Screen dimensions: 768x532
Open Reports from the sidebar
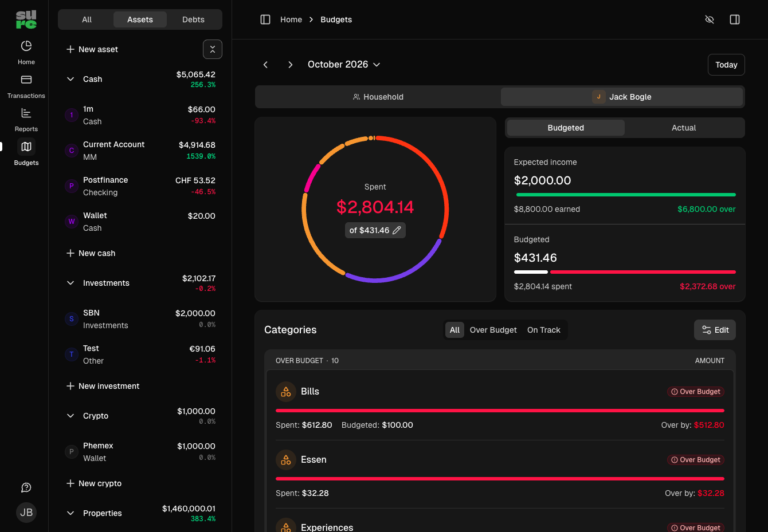[26, 120]
